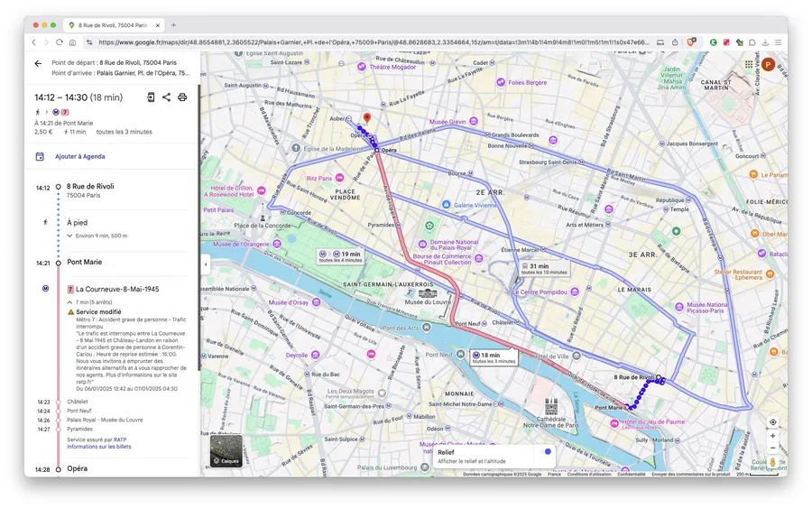Open site settings icon in address bar
Viewport: 812px width, 509px height.
click(x=89, y=42)
